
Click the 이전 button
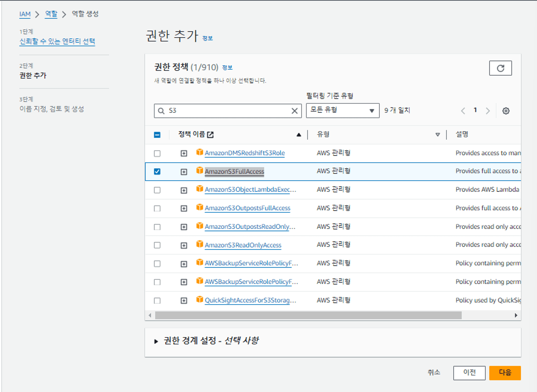(469, 373)
